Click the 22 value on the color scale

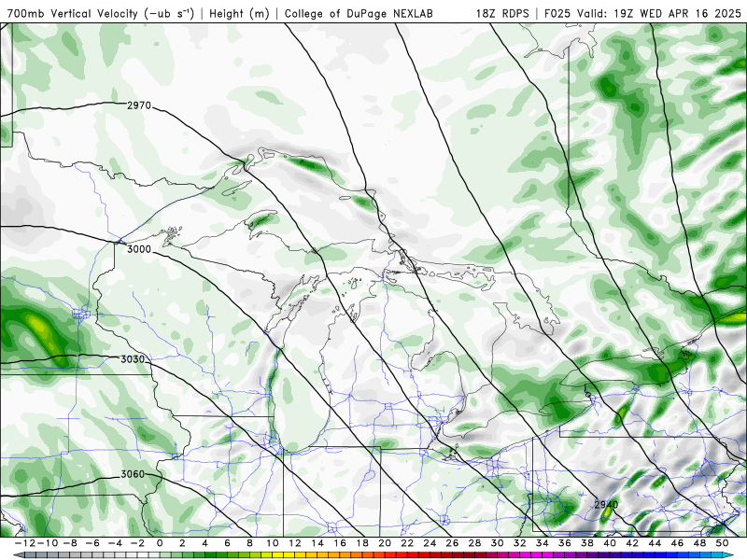pyautogui.click(x=407, y=543)
